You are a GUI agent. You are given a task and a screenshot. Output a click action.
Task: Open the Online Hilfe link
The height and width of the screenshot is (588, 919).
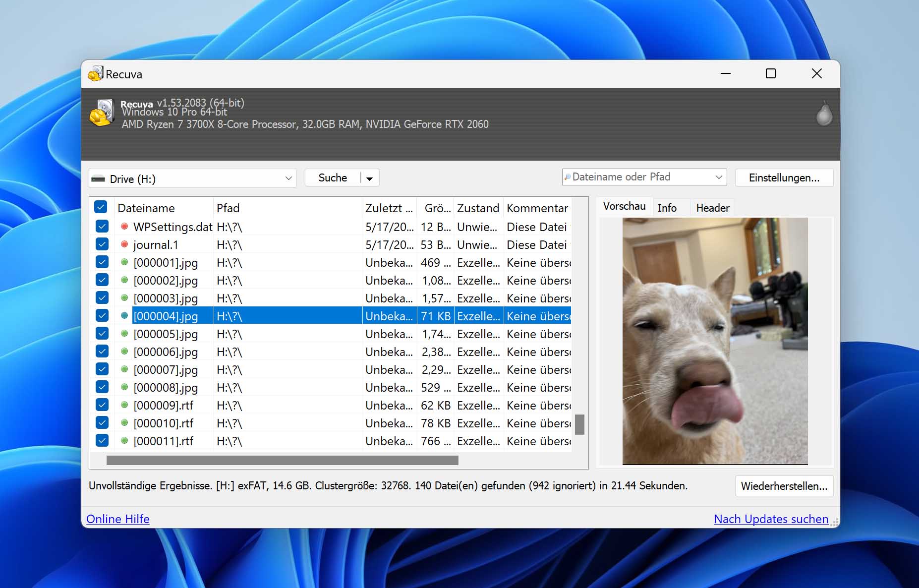point(118,519)
